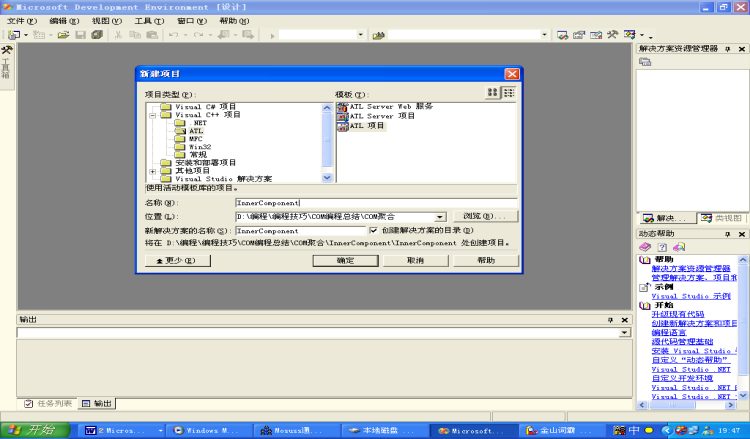
Task: Click the Cut scissors toolbar icon
Action: point(118,35)
